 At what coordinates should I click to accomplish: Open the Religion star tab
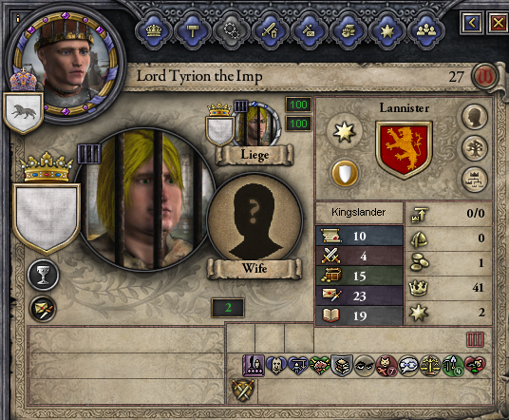[x=386, y=31]
